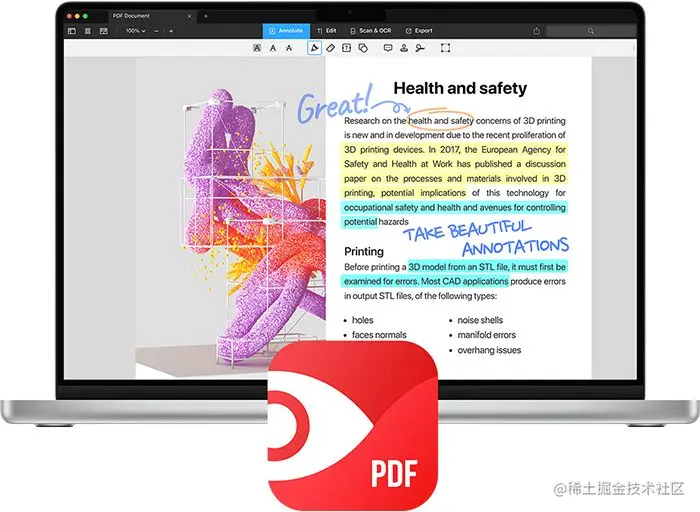Screen dimensions: 700x512
Task: Choose the Pen drawing tool
Action: click(x=314, y=48)
